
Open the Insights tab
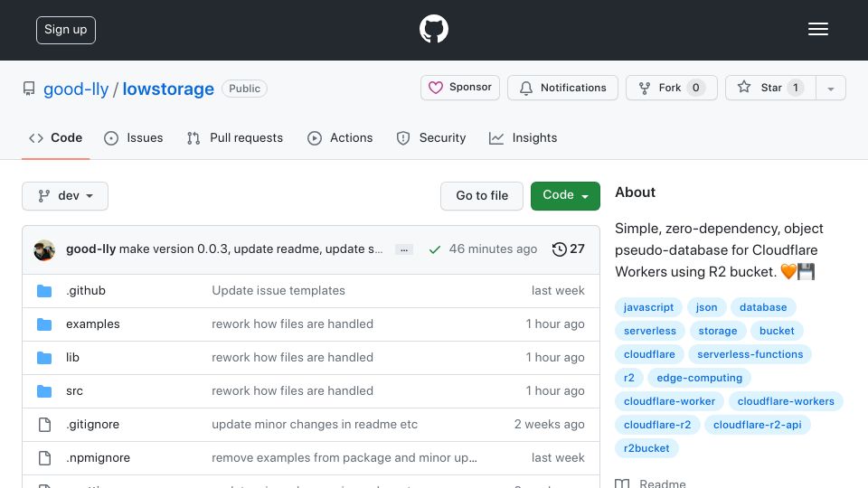524,137
